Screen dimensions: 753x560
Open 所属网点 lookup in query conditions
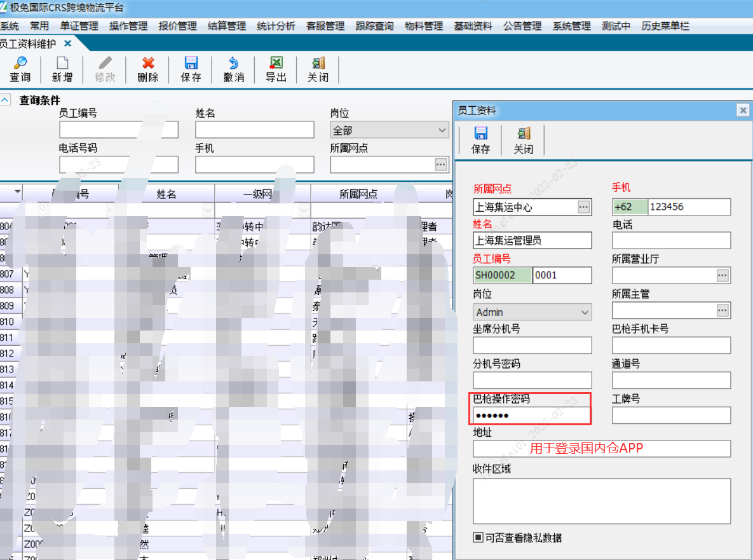pos(441,165)
